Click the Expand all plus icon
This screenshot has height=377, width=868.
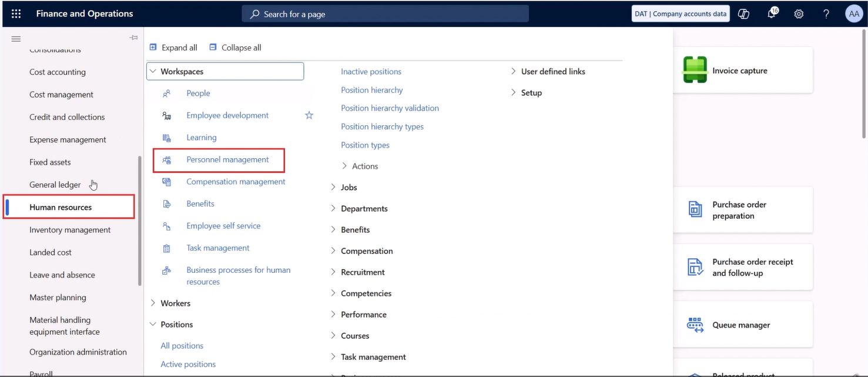[x=153, y=47]
